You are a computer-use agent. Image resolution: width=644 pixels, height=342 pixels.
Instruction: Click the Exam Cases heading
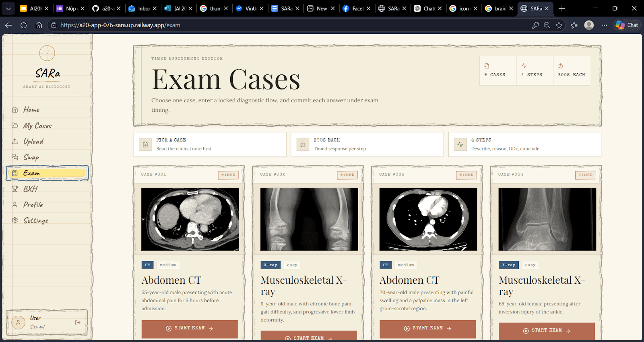(x=226, y=80)
